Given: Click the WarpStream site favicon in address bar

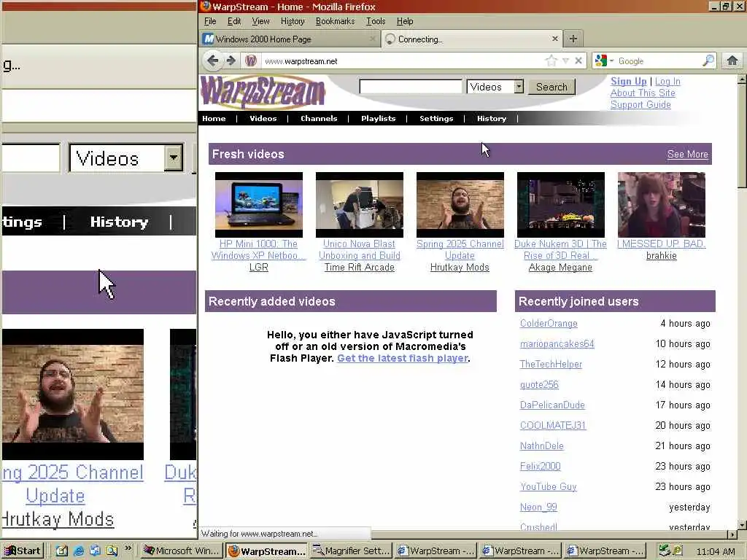Looking at the screenshot, I should click(x=251, y=61).
